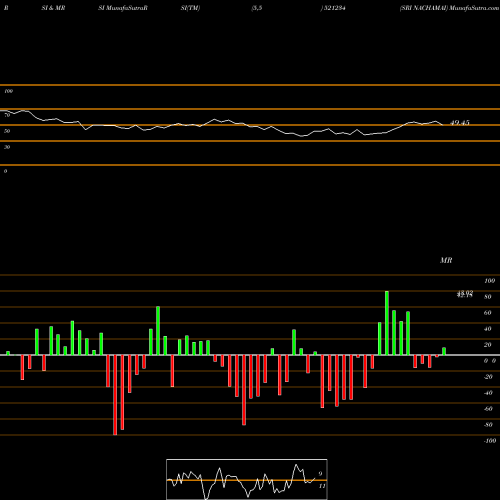Click the -20 label on the MR axis
The width and height of the screenshot is (500, 500).
(488, 377)
